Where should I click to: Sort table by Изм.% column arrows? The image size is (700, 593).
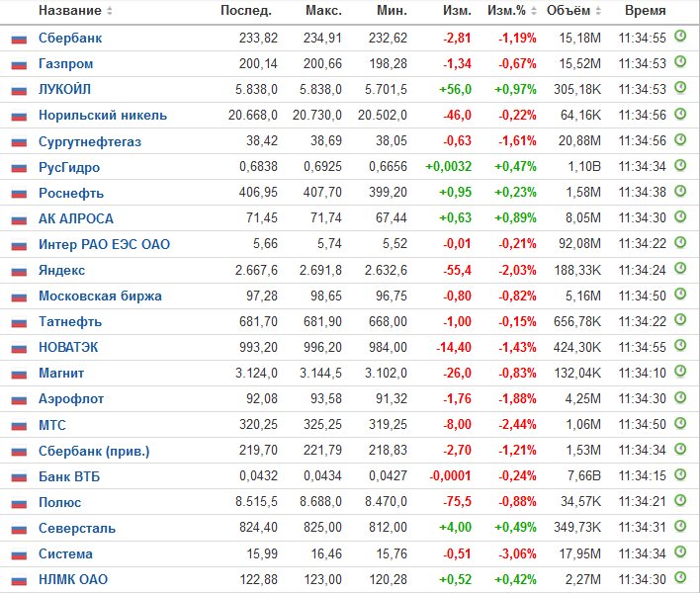coord(534,11)
